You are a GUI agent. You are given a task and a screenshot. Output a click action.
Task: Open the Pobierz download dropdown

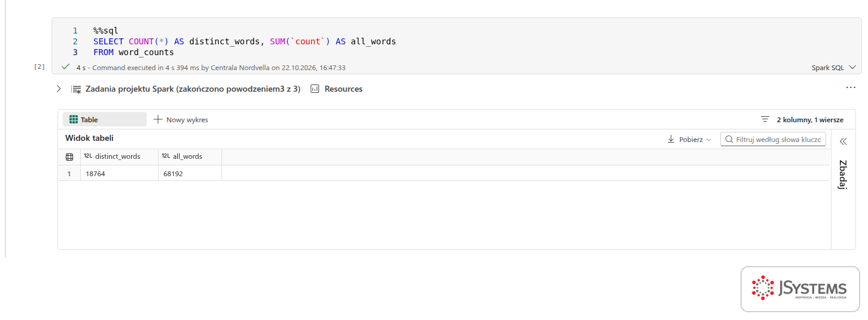pos(690,140)
